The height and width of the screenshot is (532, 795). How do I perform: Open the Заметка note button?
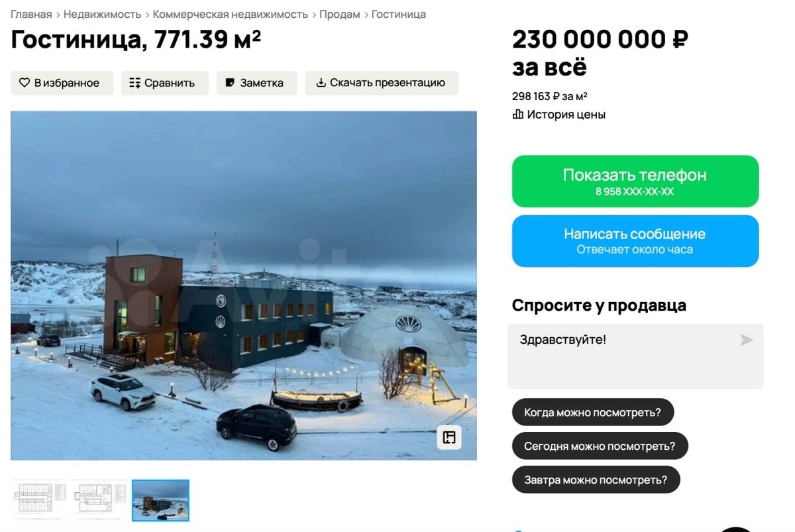pyautogui.click(x=256, y=83)
